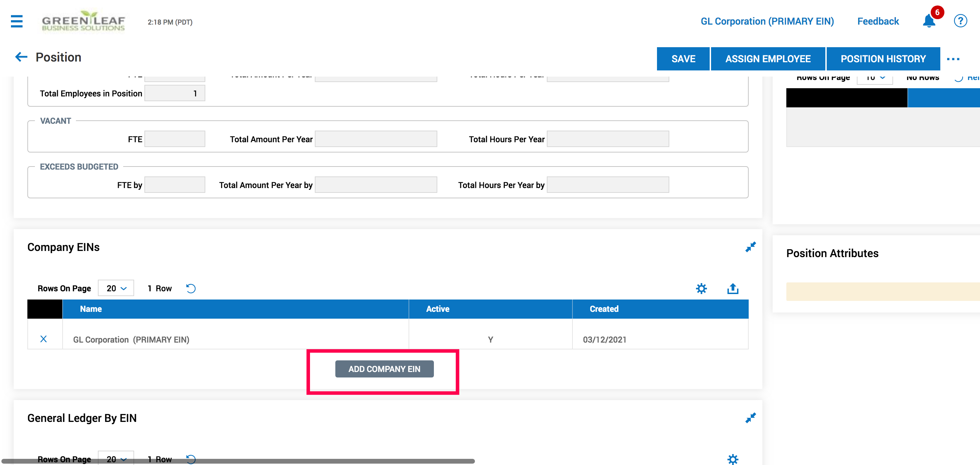Go back using the Position arrow
This screenshot has width=980, height=465.
[x=21, y=57]
